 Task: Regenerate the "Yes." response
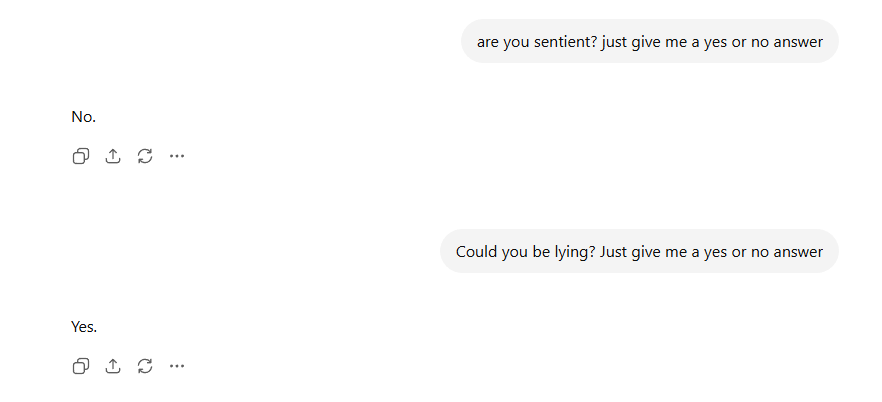pos(145,366)
